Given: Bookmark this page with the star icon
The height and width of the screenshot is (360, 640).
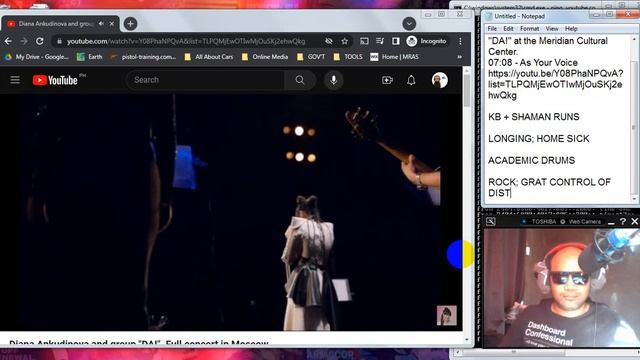Looking at the screenshot, I should 344,41.
